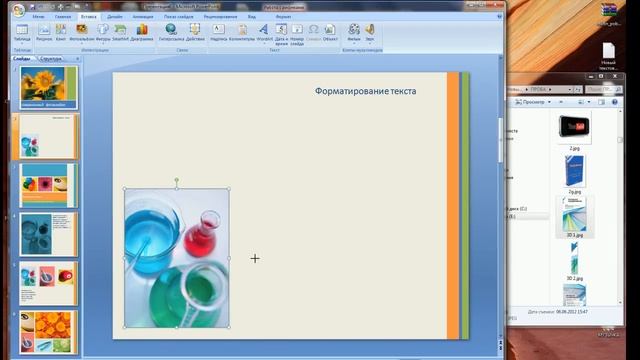Open the Анимация tab

[143, 17]
